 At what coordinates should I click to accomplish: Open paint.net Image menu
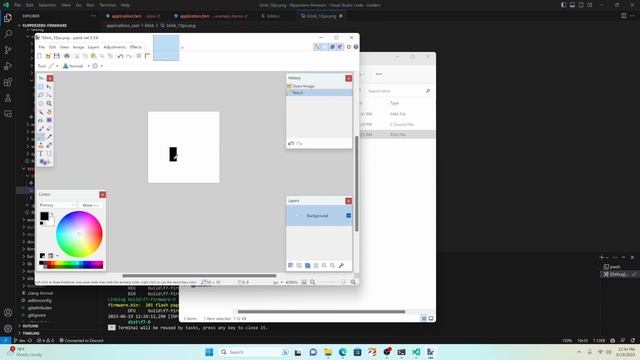coord(78,47)
